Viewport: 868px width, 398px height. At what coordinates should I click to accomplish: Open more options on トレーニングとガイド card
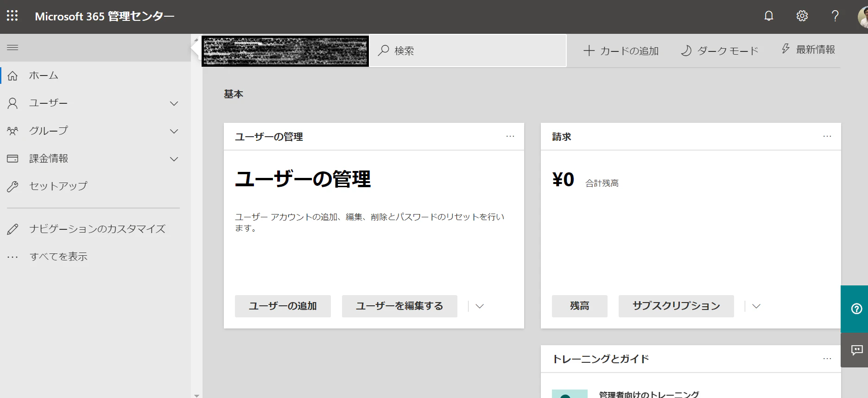click(x=827, y=359)
